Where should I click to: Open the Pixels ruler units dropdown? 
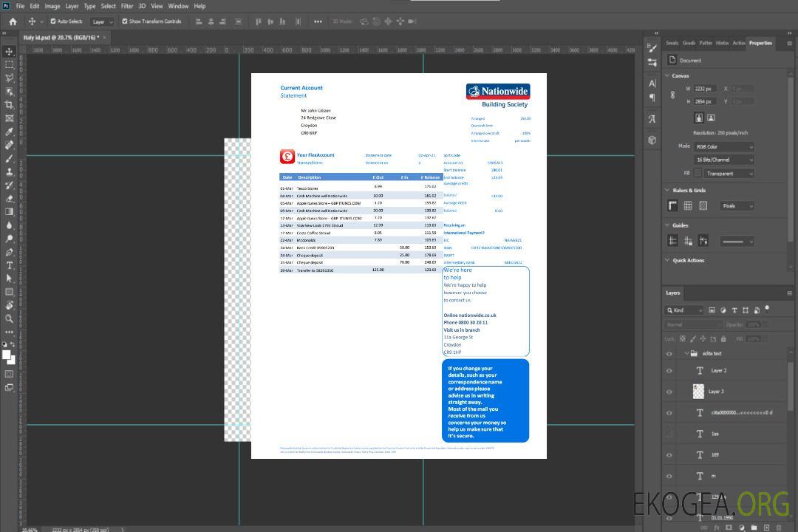click(x=737, y=205)
